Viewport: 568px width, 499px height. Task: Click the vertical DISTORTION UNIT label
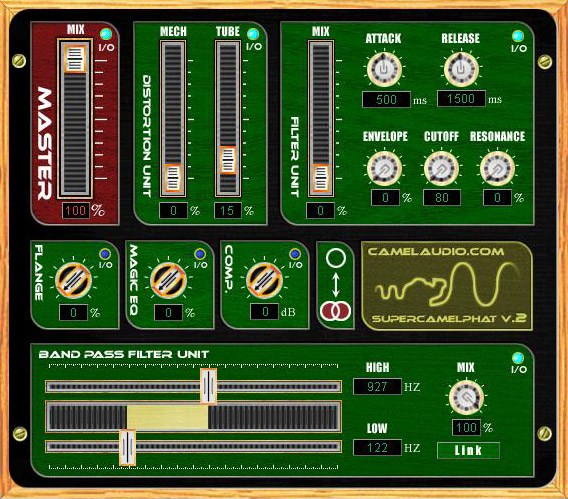[x=146, y=136]
